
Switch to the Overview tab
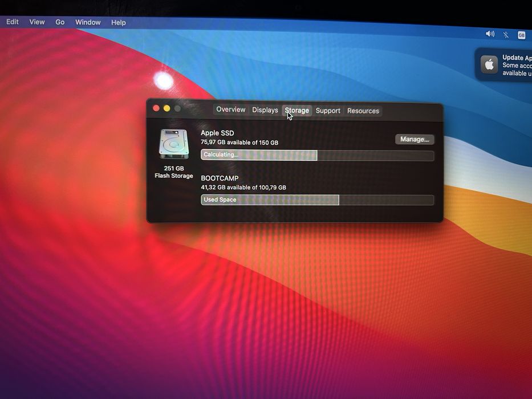(231, 109)
